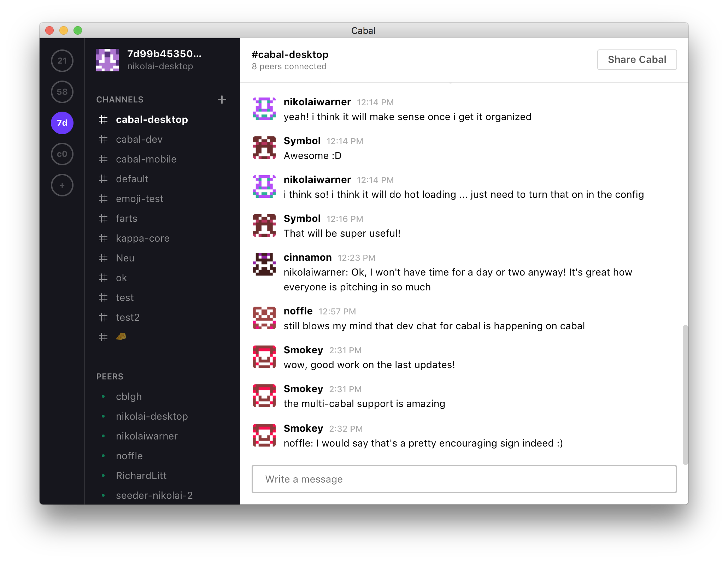Image resolution: width=728 pixels, height=561 pixels.
Task: Open the c0 cabal
Action: pos(62,154)
